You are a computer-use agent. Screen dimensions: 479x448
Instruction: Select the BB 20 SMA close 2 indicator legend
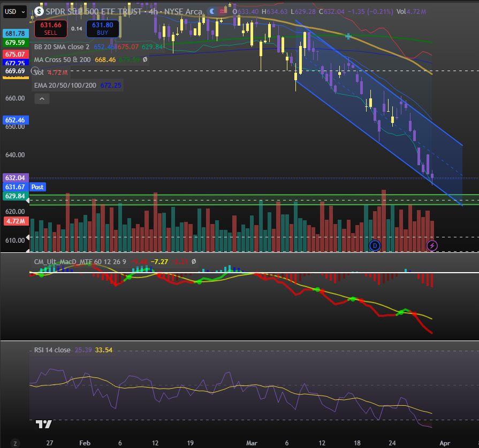(62, 47)
